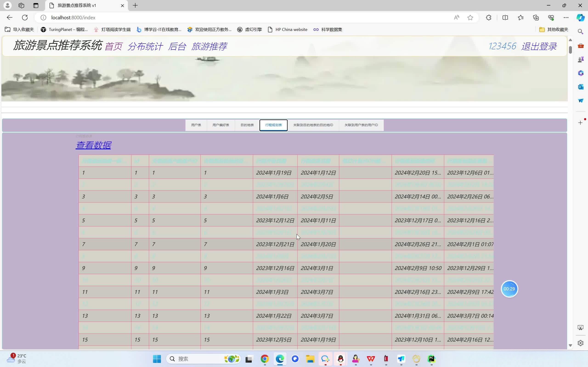Open sidebar search magnifier icon
588x367 pixels.
tap(580, 32)
